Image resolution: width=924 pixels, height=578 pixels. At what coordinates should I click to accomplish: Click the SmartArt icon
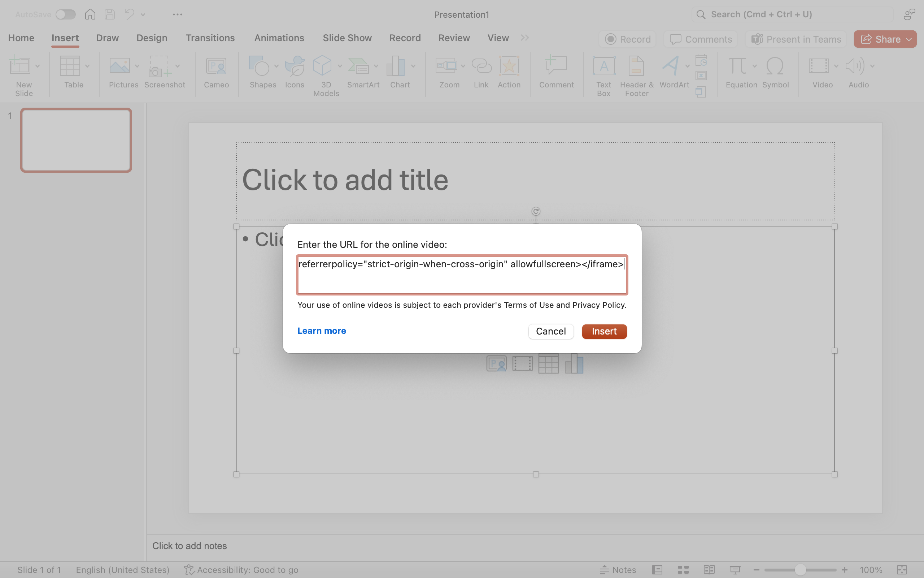pyautogui.click(x=358, y=66)
